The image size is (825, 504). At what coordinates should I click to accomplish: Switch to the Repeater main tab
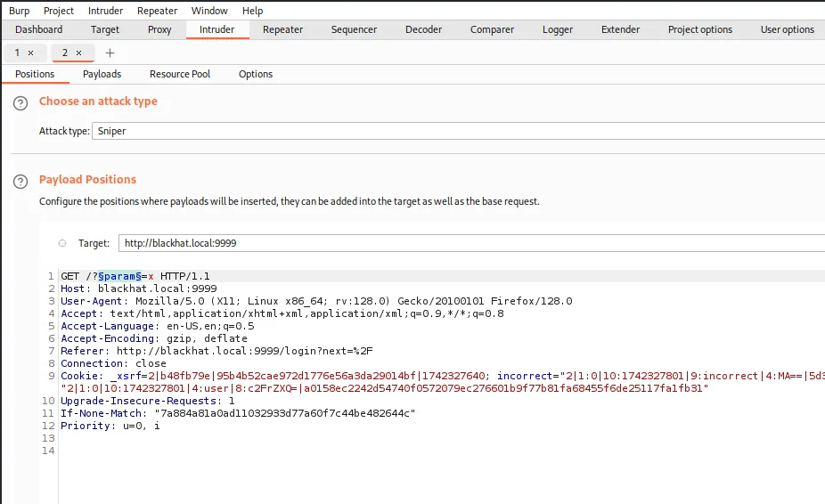(282, 29)
